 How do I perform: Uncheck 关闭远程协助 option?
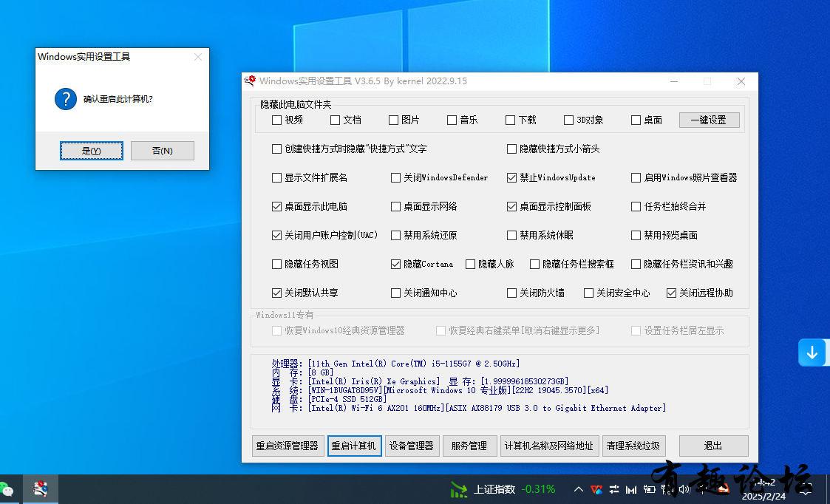pos(671,293)
